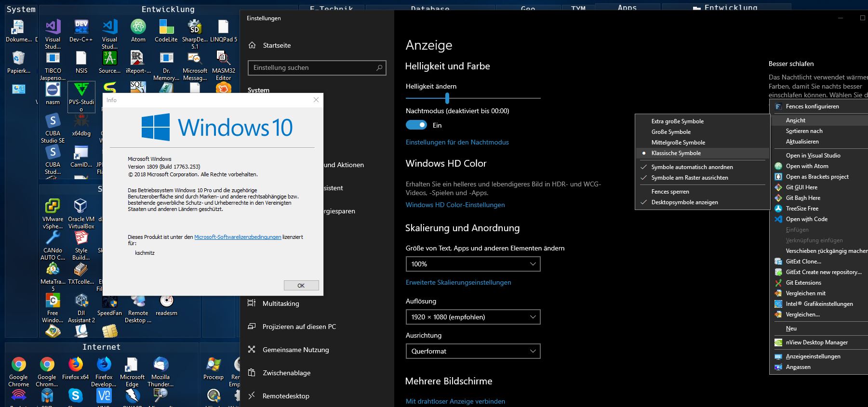The height and width of the screenshot is (407, 868).
Task: Select Open in Visual Studio entry
Action: click(x=819, y=156)
